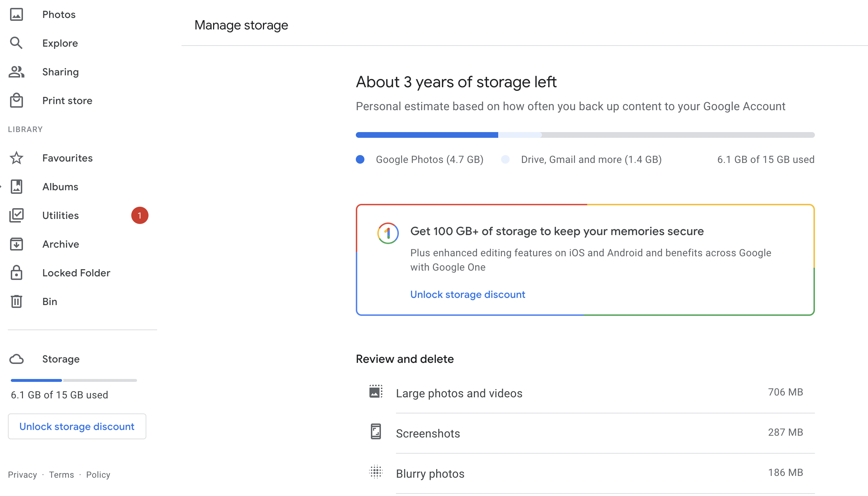Click the main storage usage progress bar

(585, 135)
